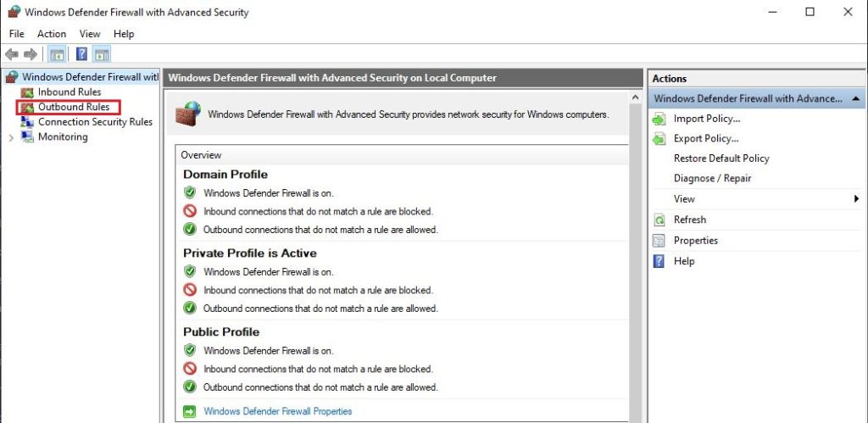Open the Action menu
868x423 pixels.
(52, 34)
